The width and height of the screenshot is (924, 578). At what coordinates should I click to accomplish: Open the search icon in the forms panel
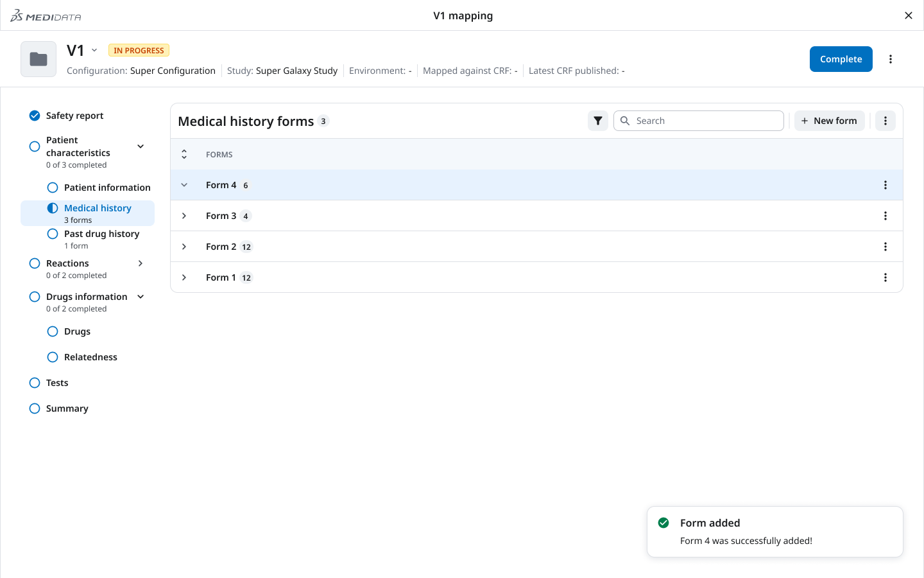pos(624,120)
